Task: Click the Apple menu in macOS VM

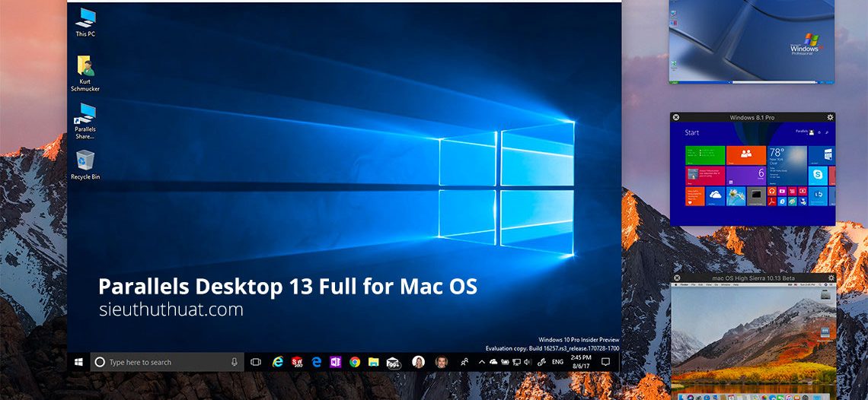Action: pyautogui.click(x=676, y=284)
